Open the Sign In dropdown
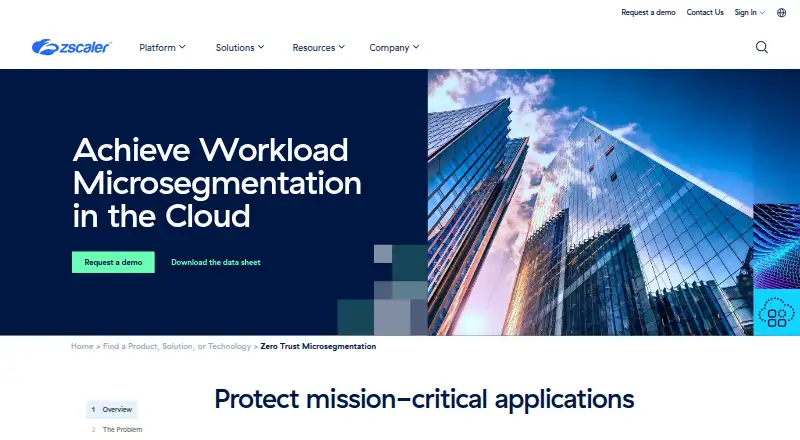This screenshot has height=440, width=800. (x=749, y=12)
